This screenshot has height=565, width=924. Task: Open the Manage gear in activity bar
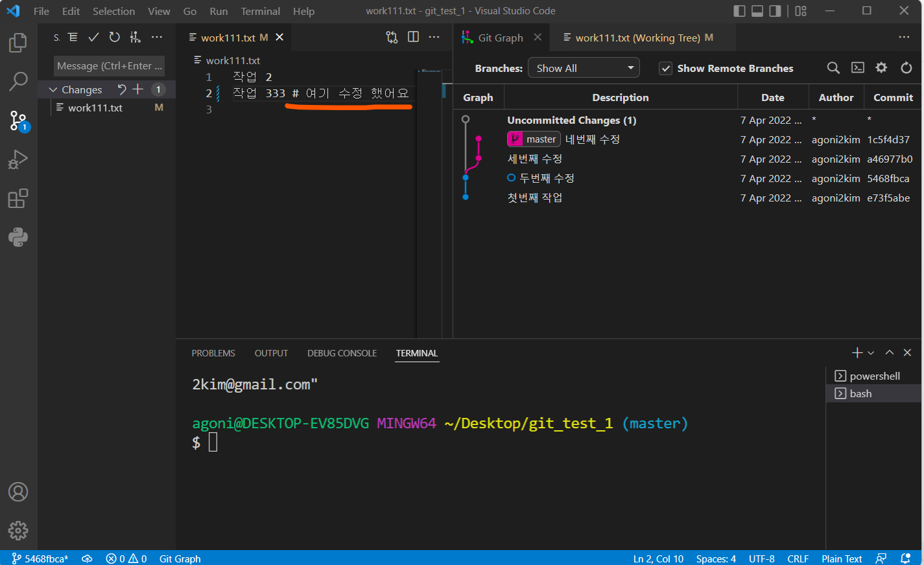(x=18, y=531)
